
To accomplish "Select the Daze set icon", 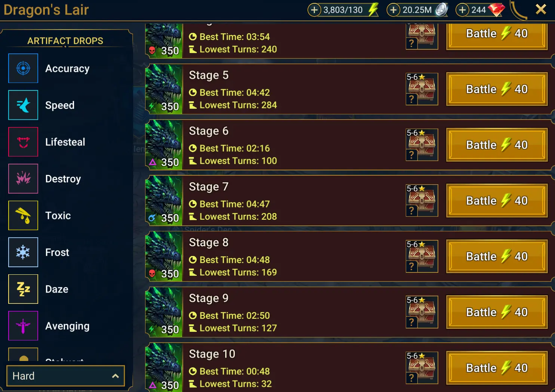I will [23, 289].
